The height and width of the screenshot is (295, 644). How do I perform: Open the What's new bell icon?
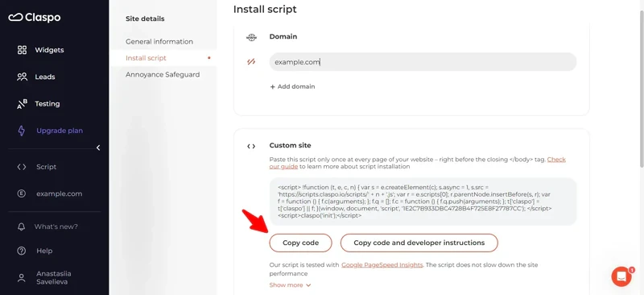22,226
